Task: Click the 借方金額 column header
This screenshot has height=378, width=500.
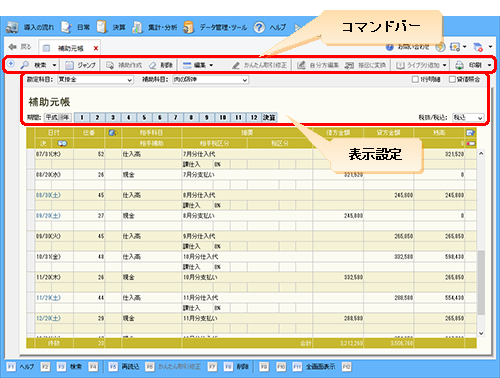Action: point(338,133)
